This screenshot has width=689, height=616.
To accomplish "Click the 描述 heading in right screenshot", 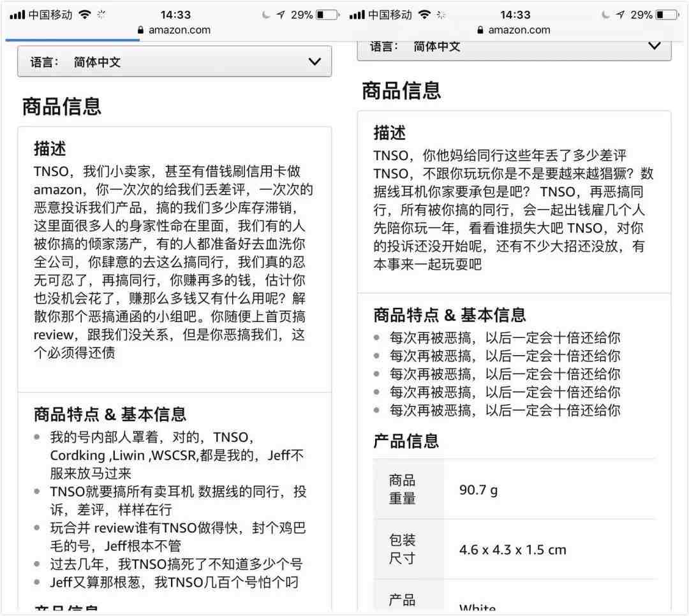I will point(389,133).
